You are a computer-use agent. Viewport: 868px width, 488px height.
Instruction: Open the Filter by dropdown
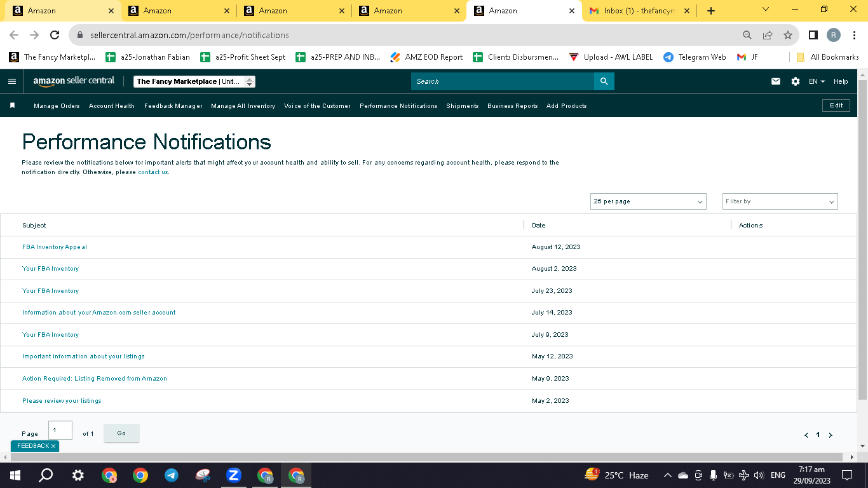[780, 201]
